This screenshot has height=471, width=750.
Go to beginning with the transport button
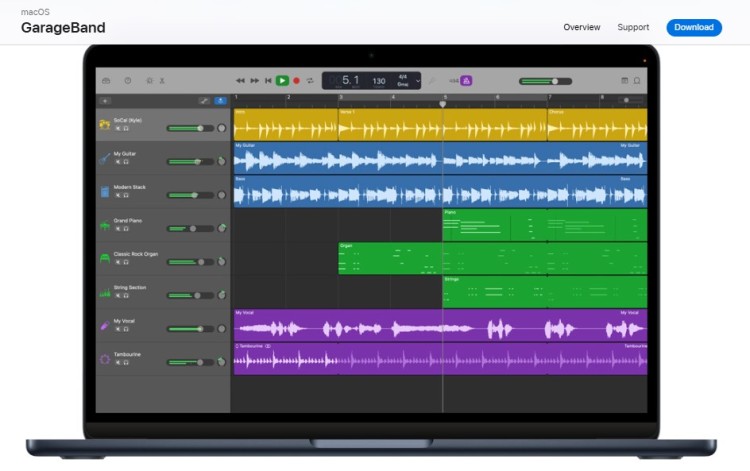pyautogui.click(x=268, y=81)
